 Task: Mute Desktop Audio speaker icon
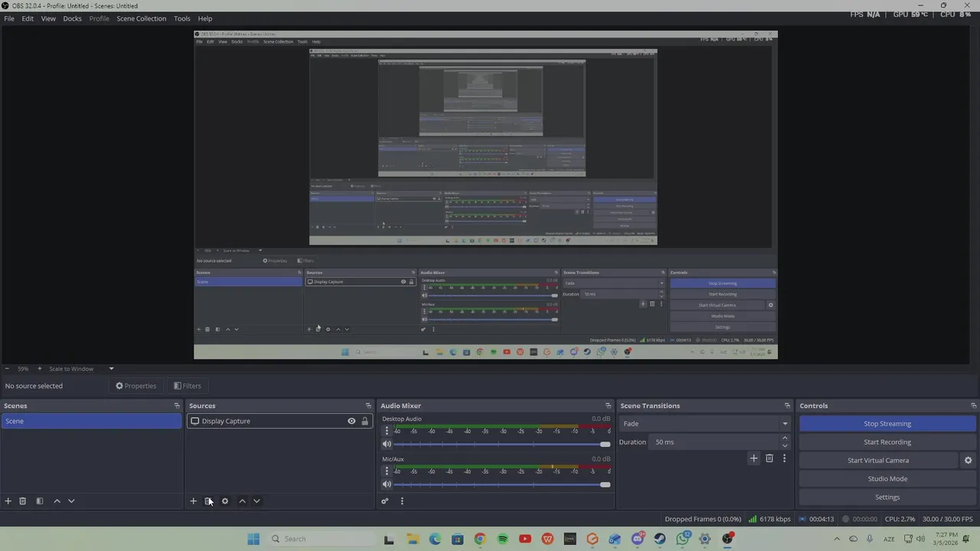(387, 444)
